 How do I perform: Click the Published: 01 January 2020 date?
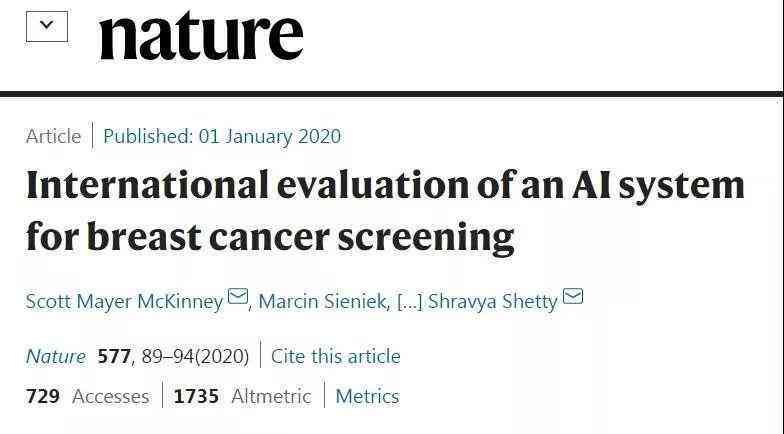coord(222,136)
